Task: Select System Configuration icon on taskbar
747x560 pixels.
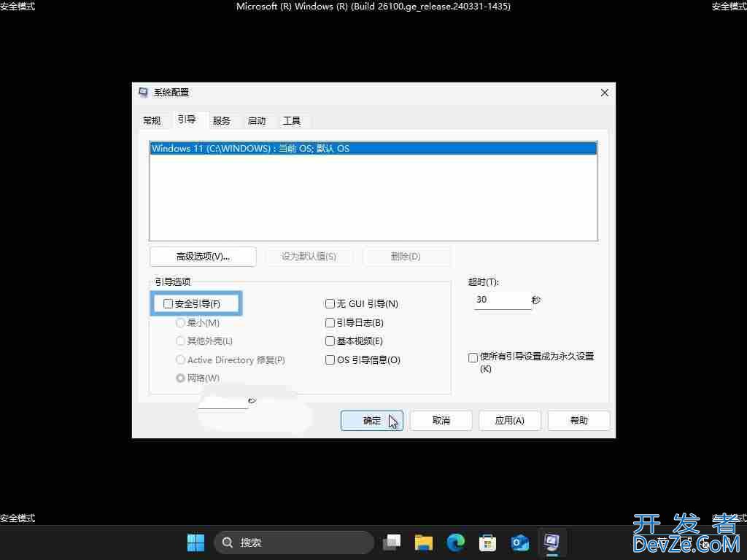Action: [551, 542]
